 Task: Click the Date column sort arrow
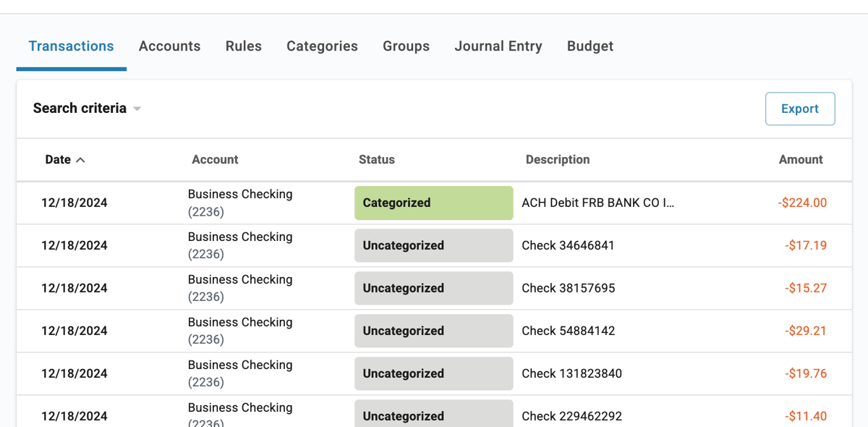pyautogui.click(x=80, y=160)
